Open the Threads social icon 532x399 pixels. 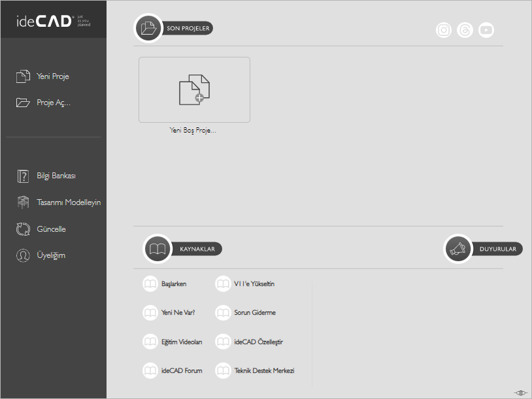coord(465,30)
